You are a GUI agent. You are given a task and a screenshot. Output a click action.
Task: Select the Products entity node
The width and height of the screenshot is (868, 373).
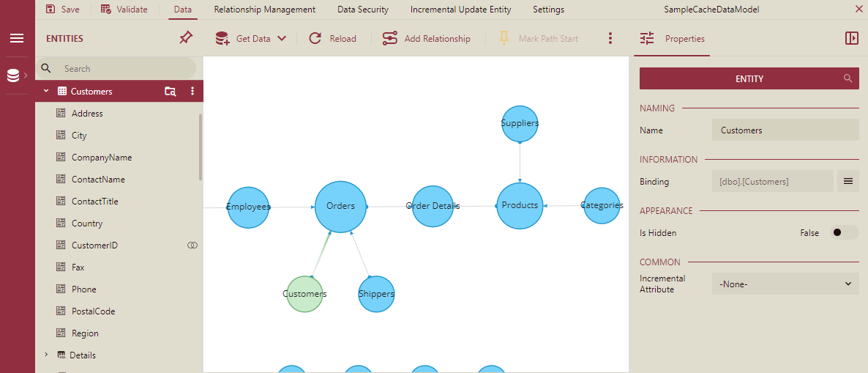(x=520, y=206)
